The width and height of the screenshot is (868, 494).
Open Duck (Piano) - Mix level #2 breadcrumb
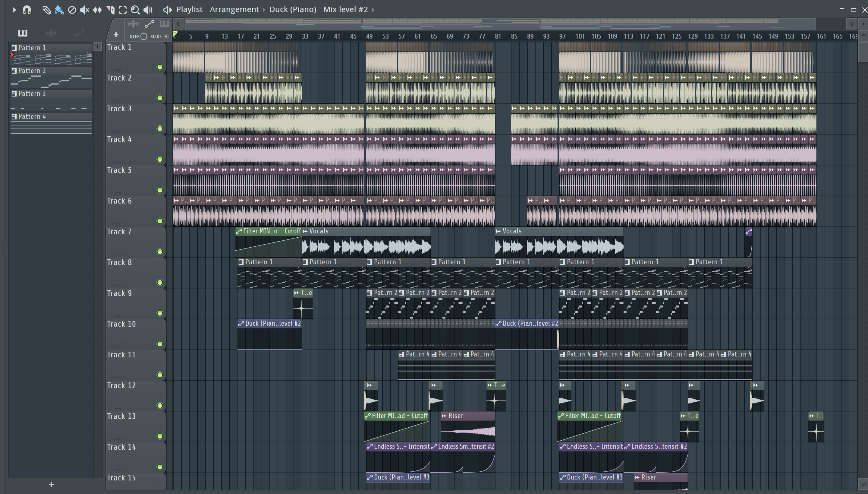tap(318, 10)
